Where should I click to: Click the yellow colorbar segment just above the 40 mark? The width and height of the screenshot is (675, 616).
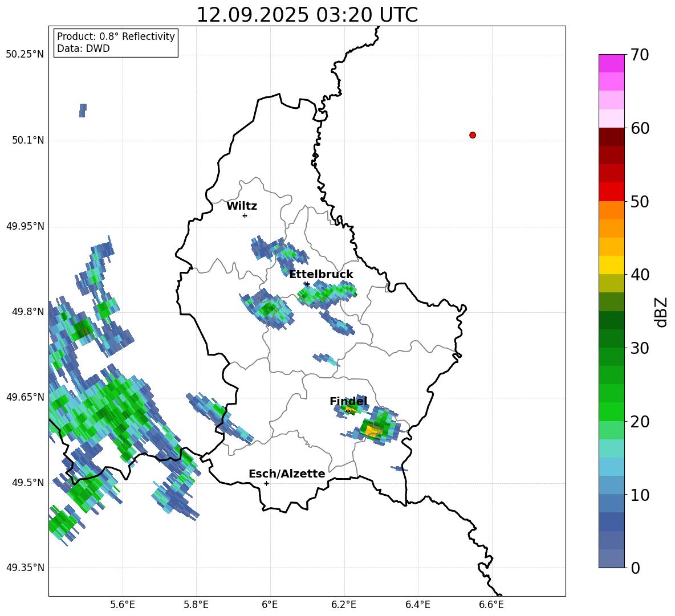click(612, 265)
